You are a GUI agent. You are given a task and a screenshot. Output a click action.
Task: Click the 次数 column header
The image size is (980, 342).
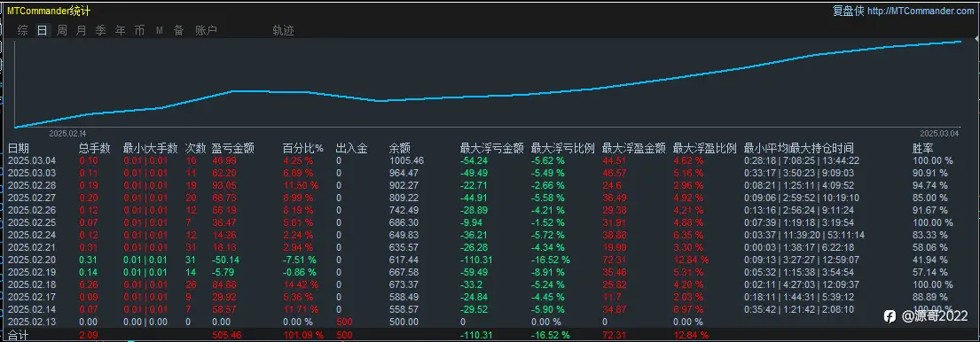[196, 149]
